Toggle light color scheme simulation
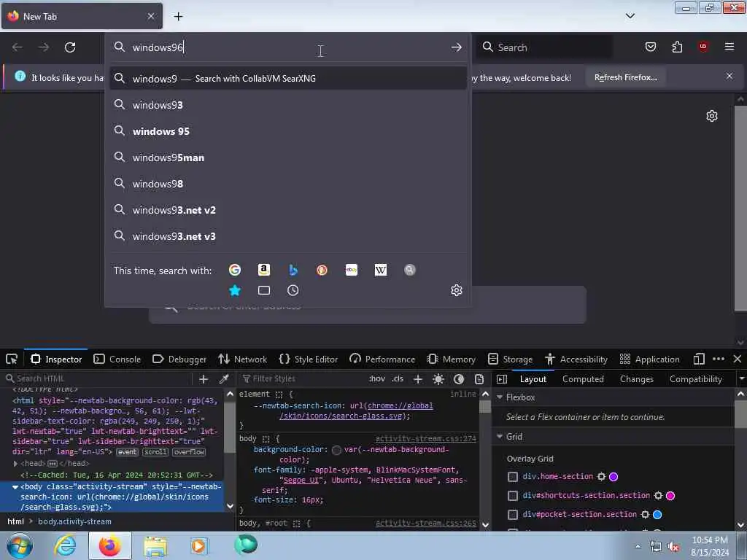 tap(438, 379)
